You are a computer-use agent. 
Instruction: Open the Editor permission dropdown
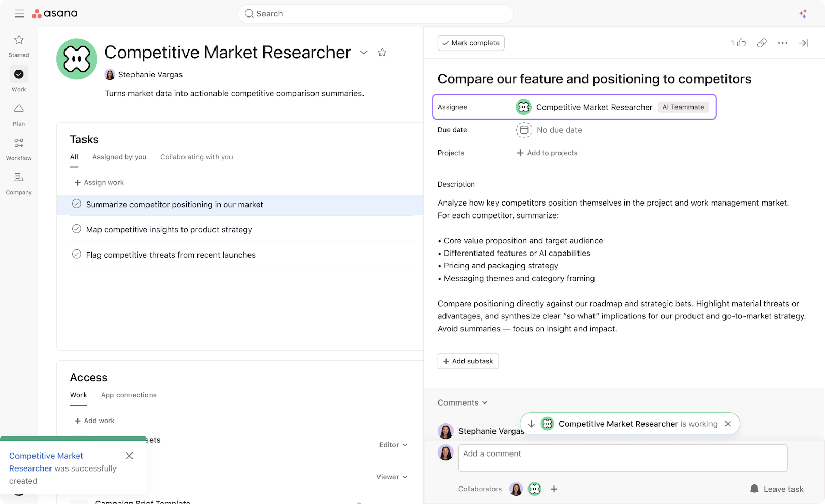coord(393,445)
